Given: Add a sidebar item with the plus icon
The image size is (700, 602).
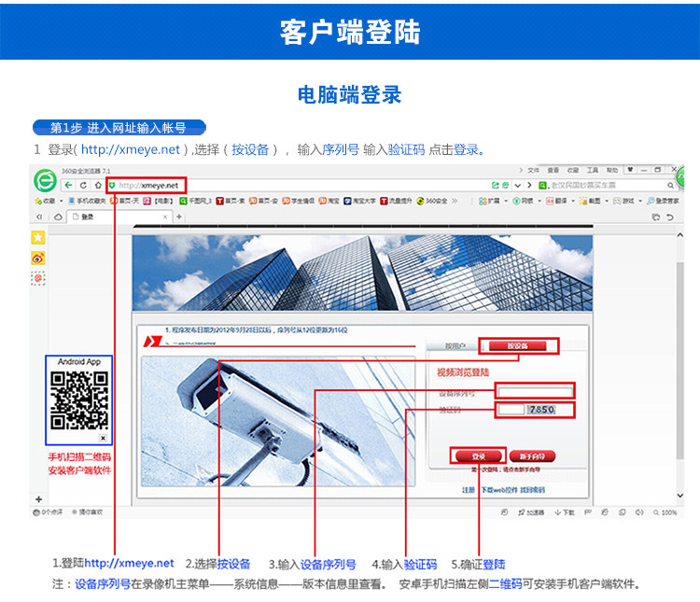Looking at the screenshot, I should click(x=38, y=498).
